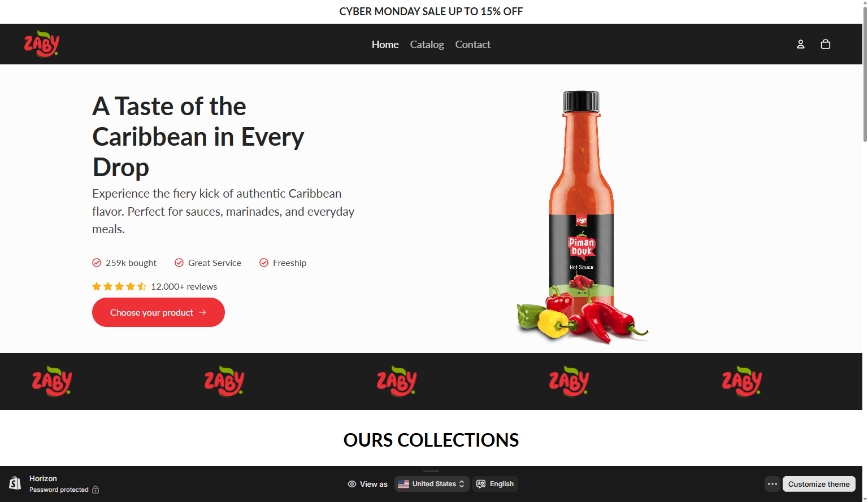Click the Choose your product button
The height and width of the screenshot is (502, 868).
coord(158,312)
